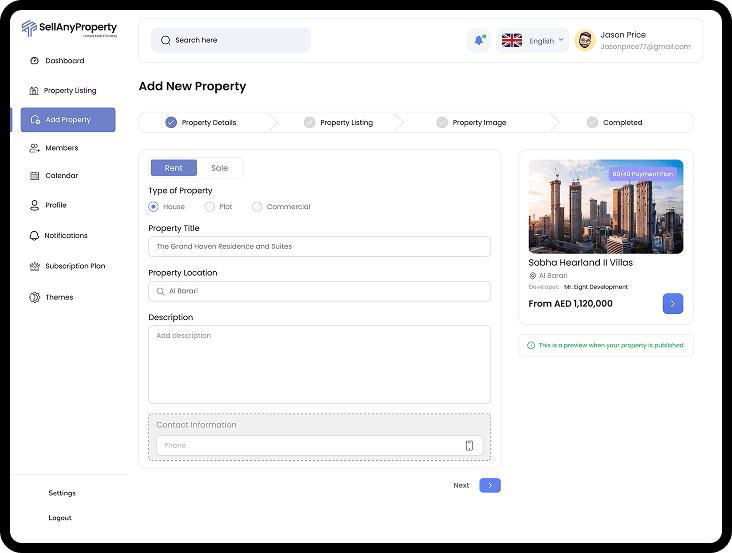This screenshot has height=553, width=732.
Task: Click the Profile person icon
Action: pos(35,205)
